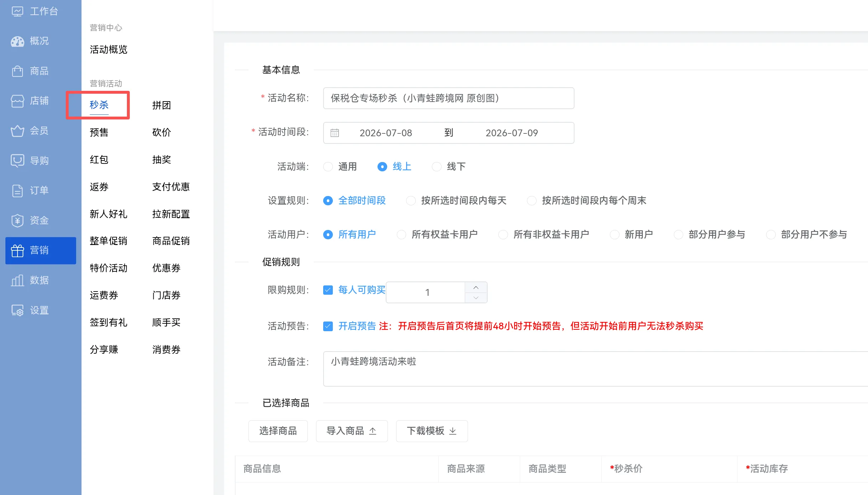Increase purchase limit with up arrow

coord(476,288)
